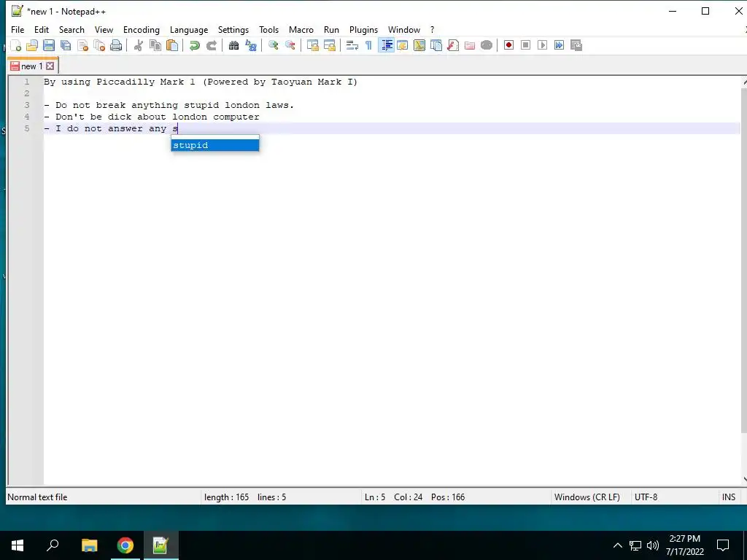The width and height of the screenshot is (747, 560).
Task: Open Windows taskbar search
Action: [53, 545]
